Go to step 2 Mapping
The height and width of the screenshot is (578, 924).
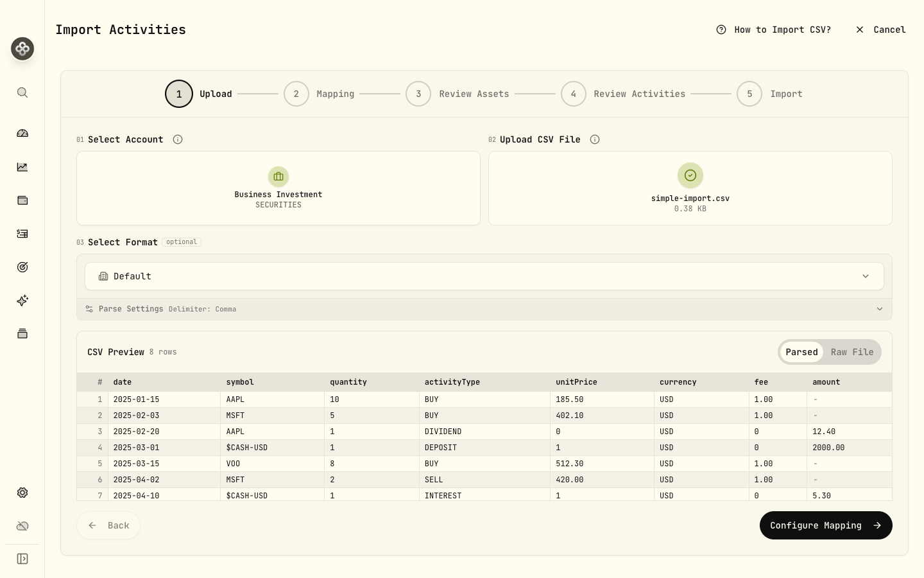[x=320, y=94]
